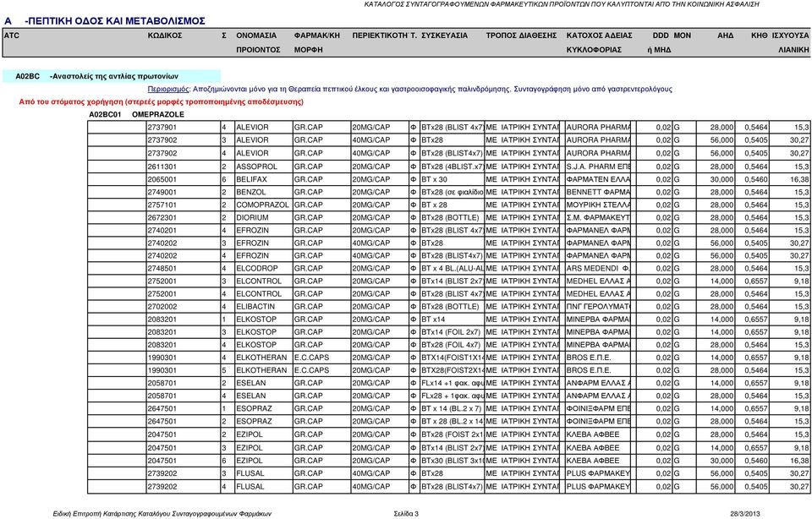
Task: Click code '2065001' in the table
Action: coord(162,179)
